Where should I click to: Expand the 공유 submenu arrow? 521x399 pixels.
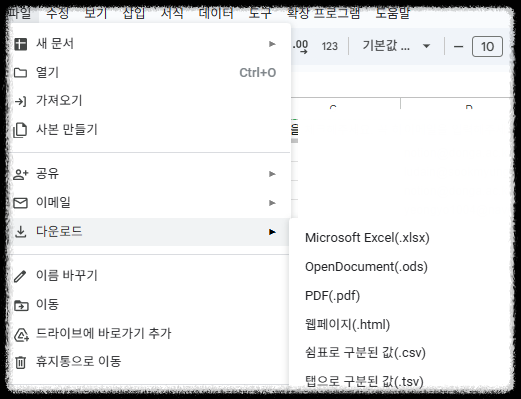272,174
